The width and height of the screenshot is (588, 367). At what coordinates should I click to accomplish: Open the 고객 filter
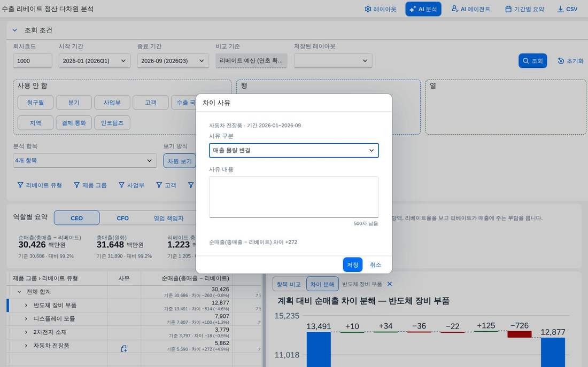pos(166,185)
